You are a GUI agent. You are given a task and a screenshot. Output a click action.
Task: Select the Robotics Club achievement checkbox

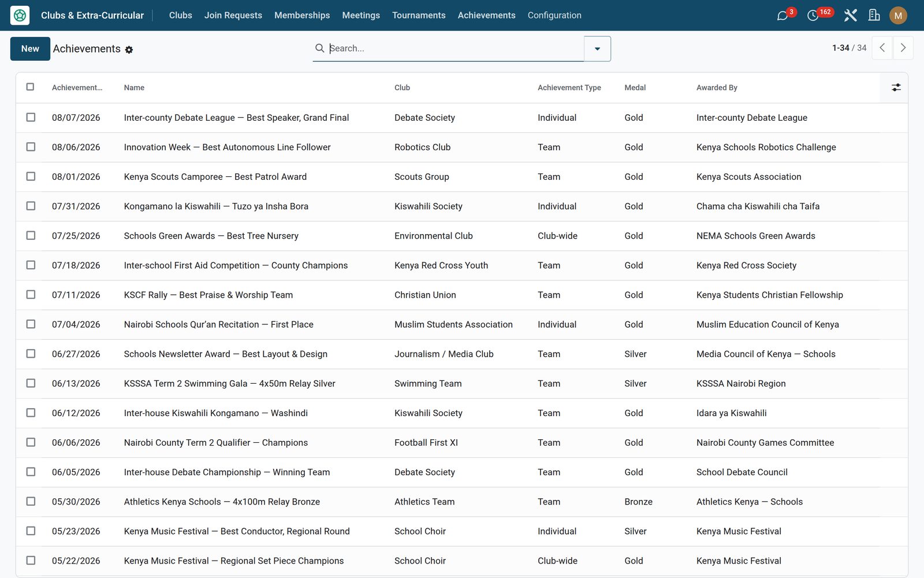pyautogui.click(x=31, y=147)
